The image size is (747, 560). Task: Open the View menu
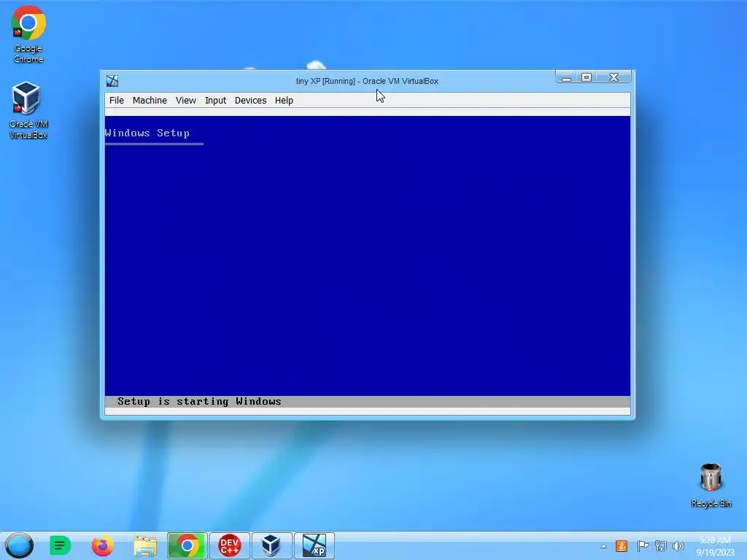point(185,101)
